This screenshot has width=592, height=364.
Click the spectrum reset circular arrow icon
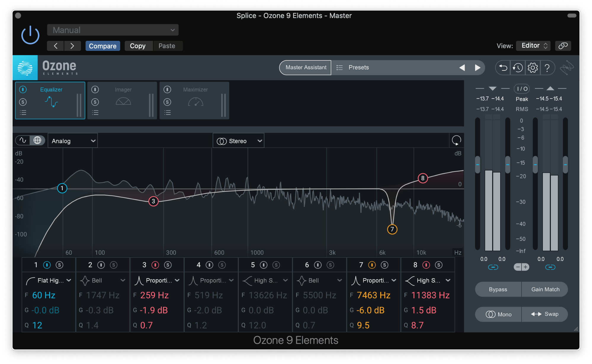click(456, 140)
